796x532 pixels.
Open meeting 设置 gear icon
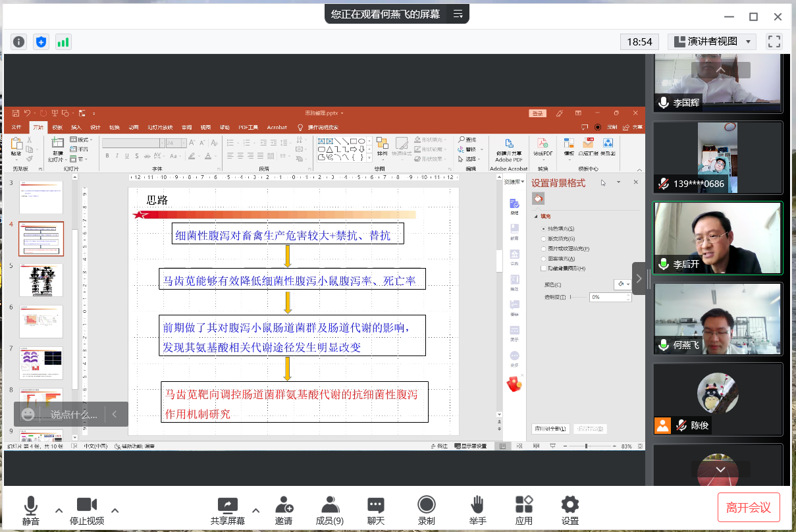tap(570, 510)
